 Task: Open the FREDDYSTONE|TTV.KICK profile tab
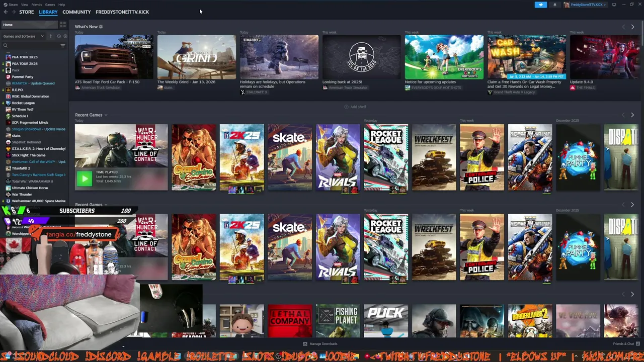point(122,12)
